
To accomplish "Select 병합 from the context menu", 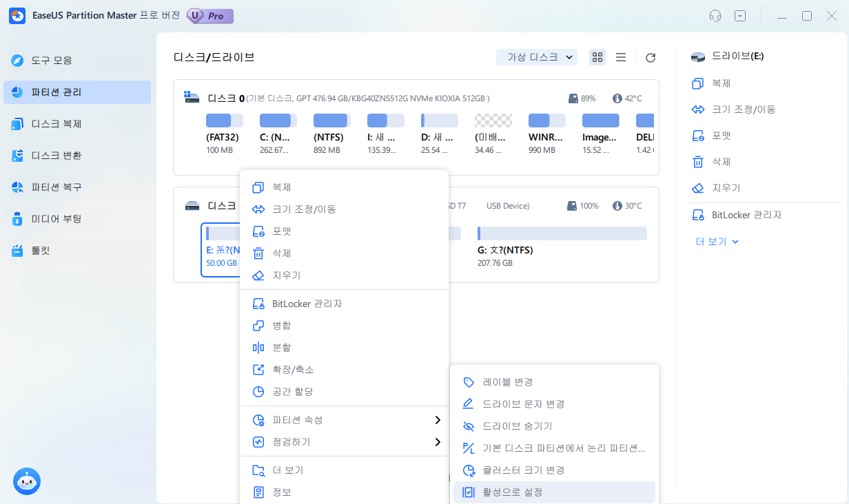I will tap(281, 325).
